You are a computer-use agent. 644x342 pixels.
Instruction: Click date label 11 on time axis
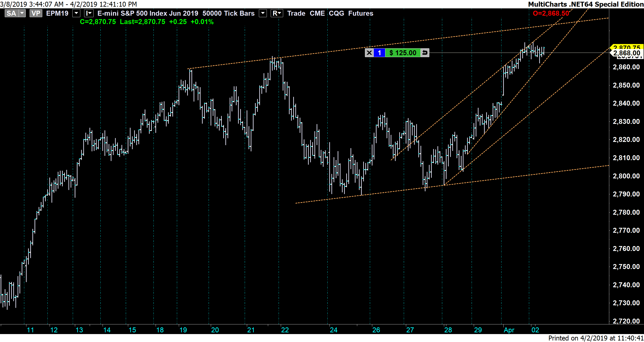click(x=30, y=330)
